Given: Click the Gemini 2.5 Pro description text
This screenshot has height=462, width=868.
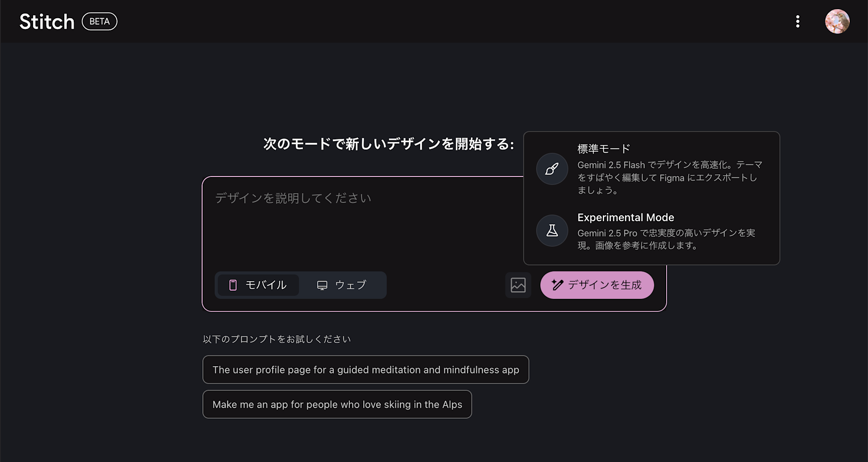Looking at the screenshot, I should pos(666,239).
